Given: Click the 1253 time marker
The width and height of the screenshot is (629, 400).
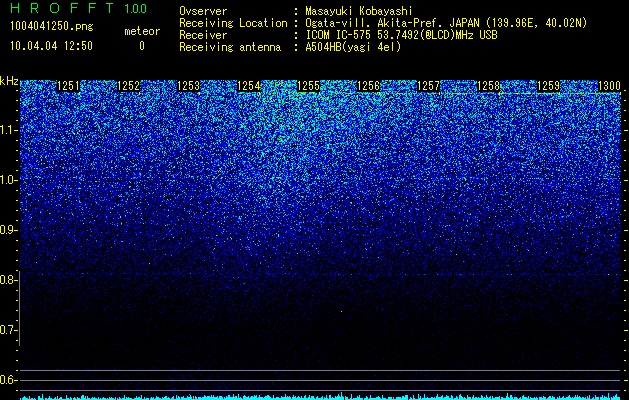Looking at the screenshot, I should pos(189,86).
